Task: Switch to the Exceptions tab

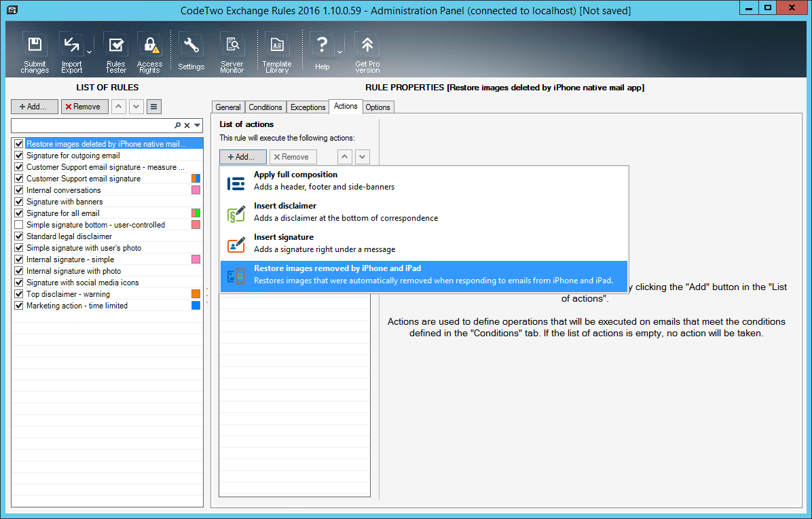Action: [308, 107]
